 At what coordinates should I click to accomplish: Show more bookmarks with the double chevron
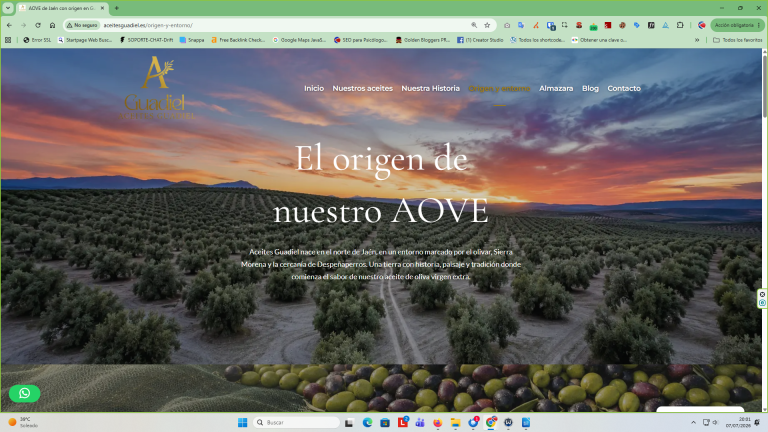click(697, 40)
